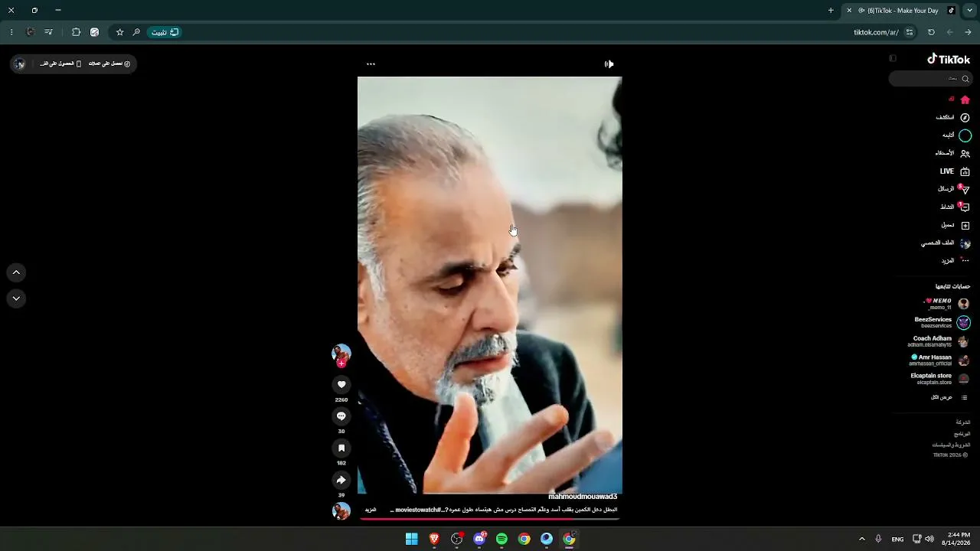Select the TikTok - Make Your Day tab
Image resolution: width=980 pixels, height=551 pixels.
[x=900, y=11]
